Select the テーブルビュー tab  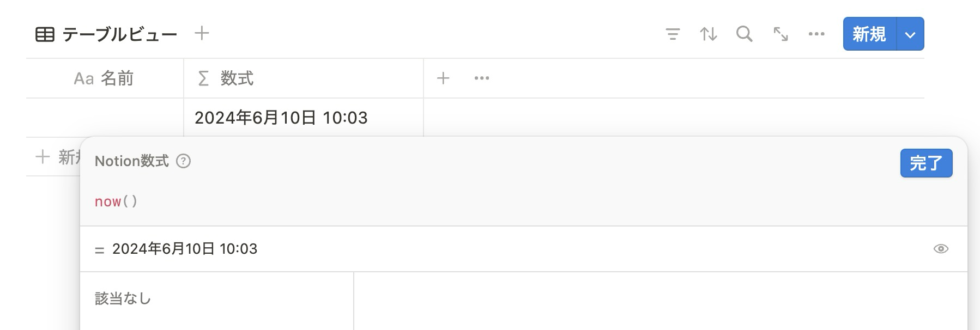coord(106,34)
